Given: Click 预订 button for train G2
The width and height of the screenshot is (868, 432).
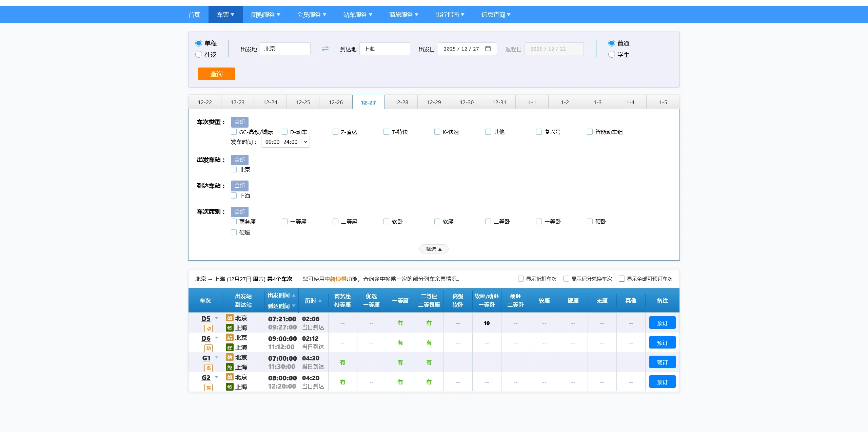Looking at the screenshot, I should 662,382.
